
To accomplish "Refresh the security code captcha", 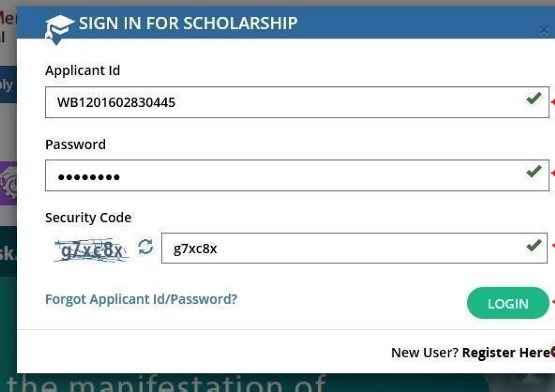I will pos(145,246).
